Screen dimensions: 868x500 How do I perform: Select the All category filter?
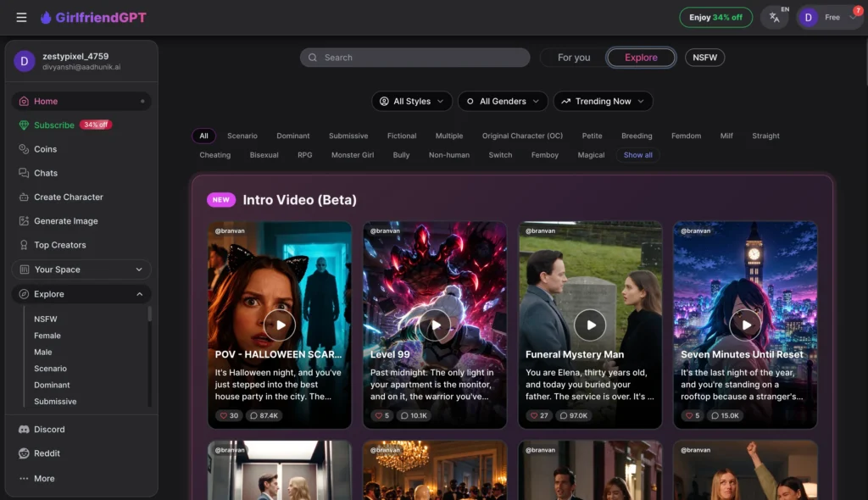[203, 136]
